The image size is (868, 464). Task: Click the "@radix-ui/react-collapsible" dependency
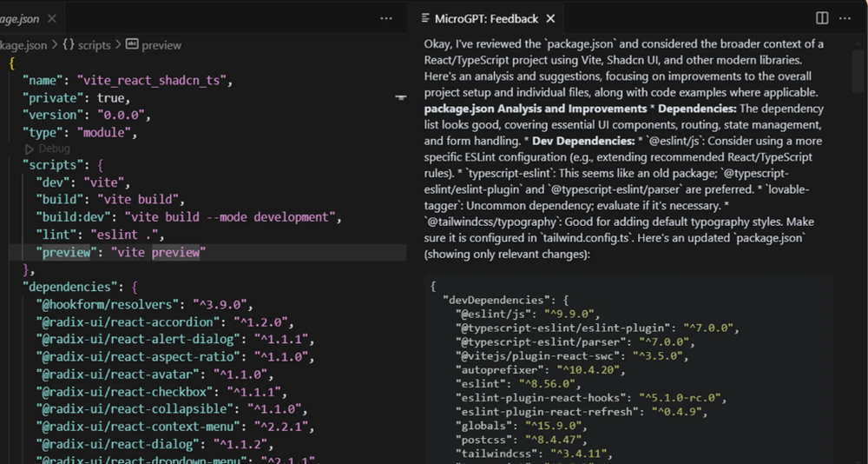pyautogui.click(x=135, y=409)
